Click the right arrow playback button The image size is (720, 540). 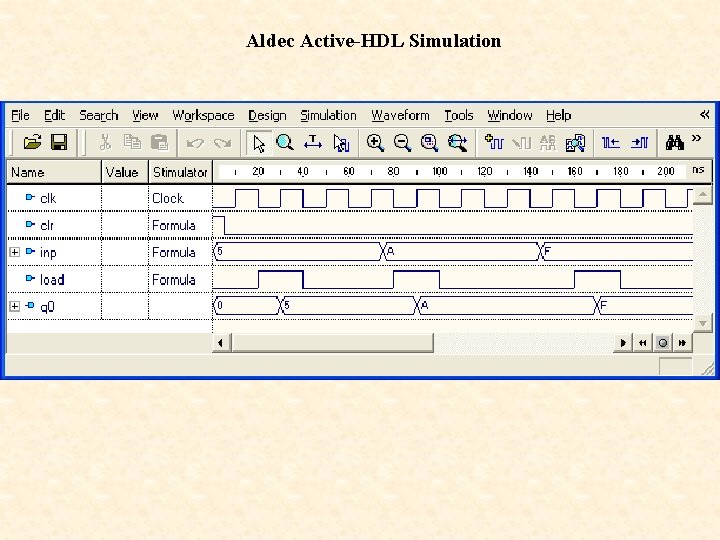pos(623,343)
